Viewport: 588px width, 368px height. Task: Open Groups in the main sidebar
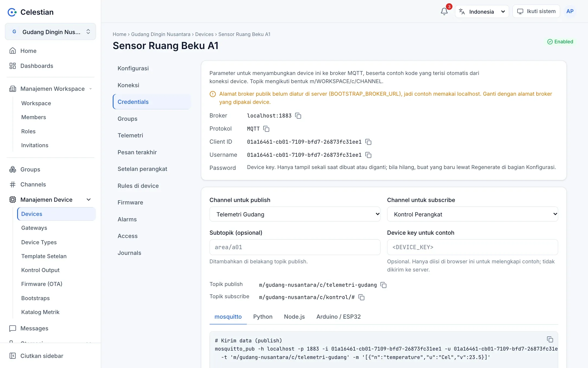click(50, 169)
